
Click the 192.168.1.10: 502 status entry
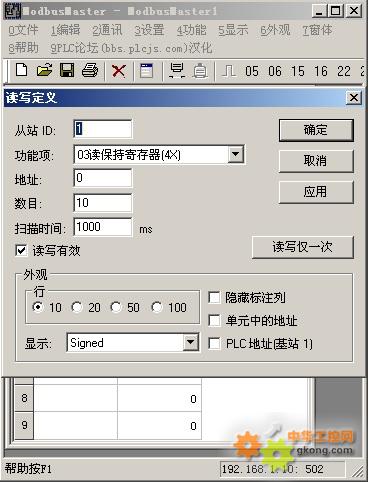(282, 469)
